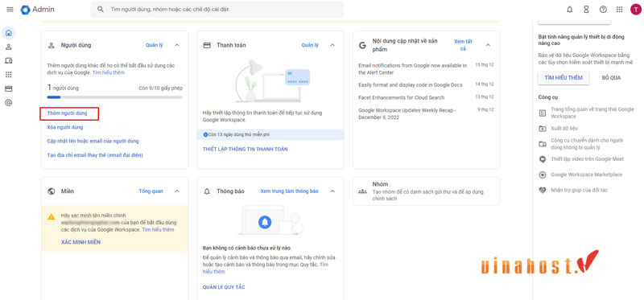Open the help question mark icon
Viewport: 644px width, 300px height.
[603, 10]
